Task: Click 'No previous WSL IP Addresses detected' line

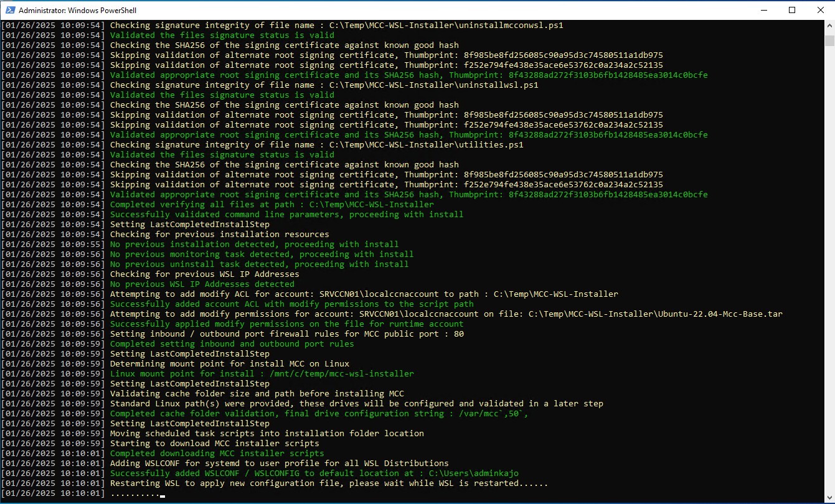Action: (x=148, y=284)
